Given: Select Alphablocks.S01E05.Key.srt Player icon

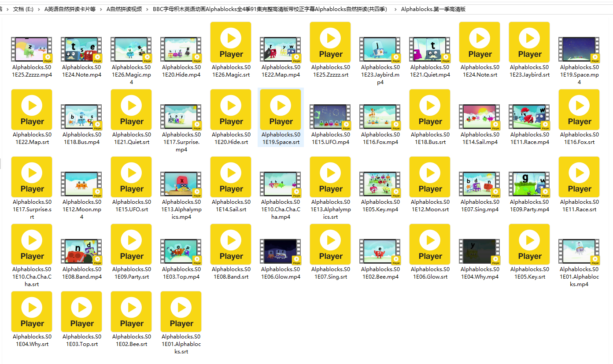Looking at the screenshot, I should [529, 244].
